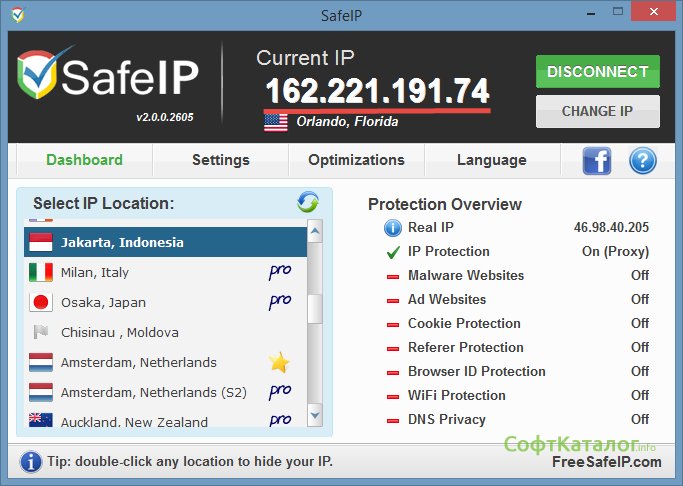Open the Facebook page icon

coord(597,160)
